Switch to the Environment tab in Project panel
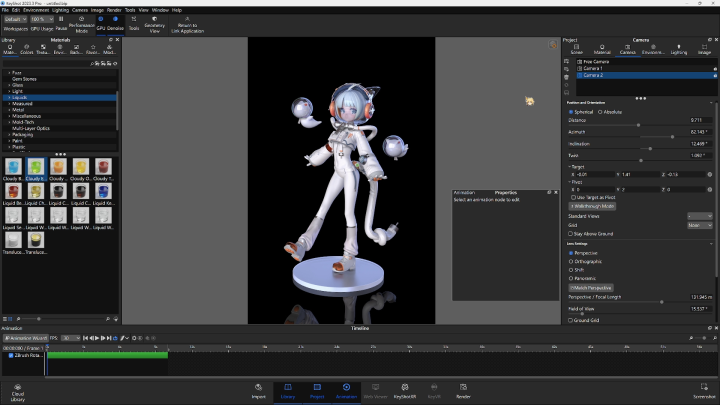 651,49
